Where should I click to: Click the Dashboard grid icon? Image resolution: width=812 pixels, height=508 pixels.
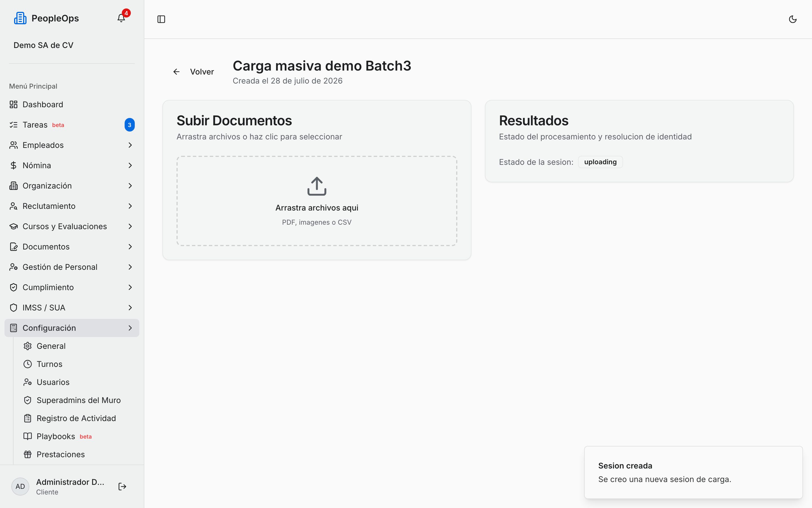pos(14,104)
